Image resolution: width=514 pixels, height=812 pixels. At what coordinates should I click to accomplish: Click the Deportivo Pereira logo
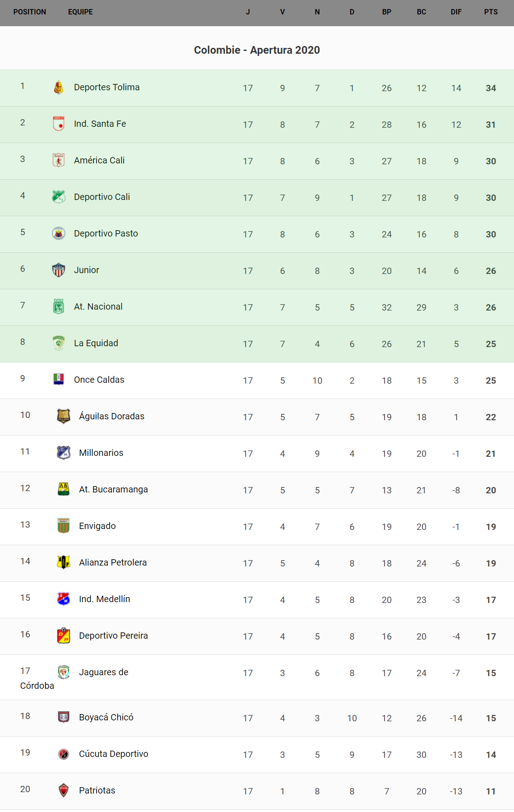tap(64, 636)
